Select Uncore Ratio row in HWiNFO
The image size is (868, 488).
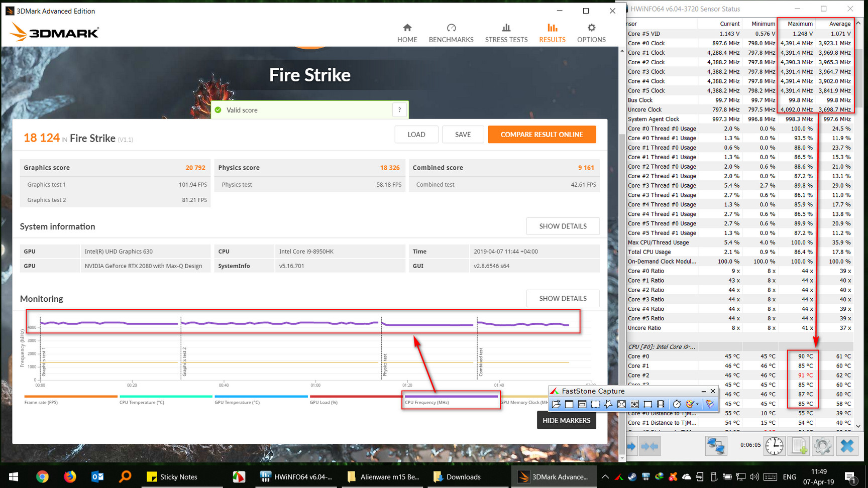click(740, 328)
